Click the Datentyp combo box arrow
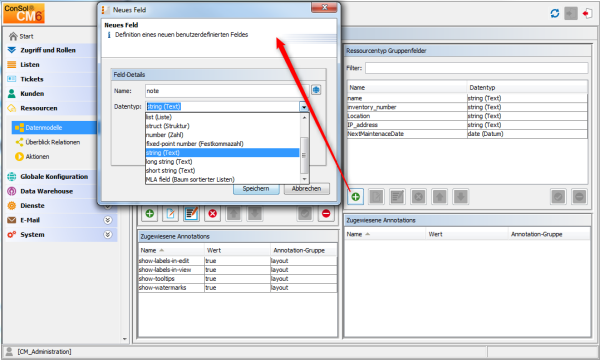Screen dimensions: 600x360 click(304, 107)
